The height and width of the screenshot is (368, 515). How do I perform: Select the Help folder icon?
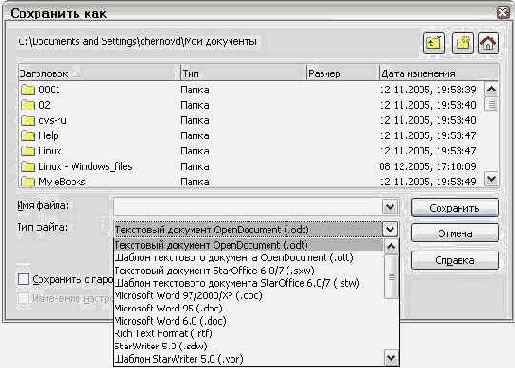click(28, 136)
